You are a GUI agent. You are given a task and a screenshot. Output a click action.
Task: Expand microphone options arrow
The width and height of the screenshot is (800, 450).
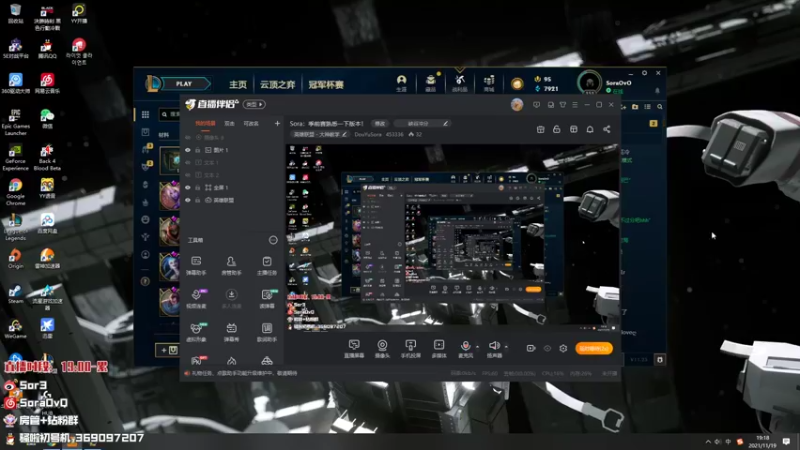[478, 347]
